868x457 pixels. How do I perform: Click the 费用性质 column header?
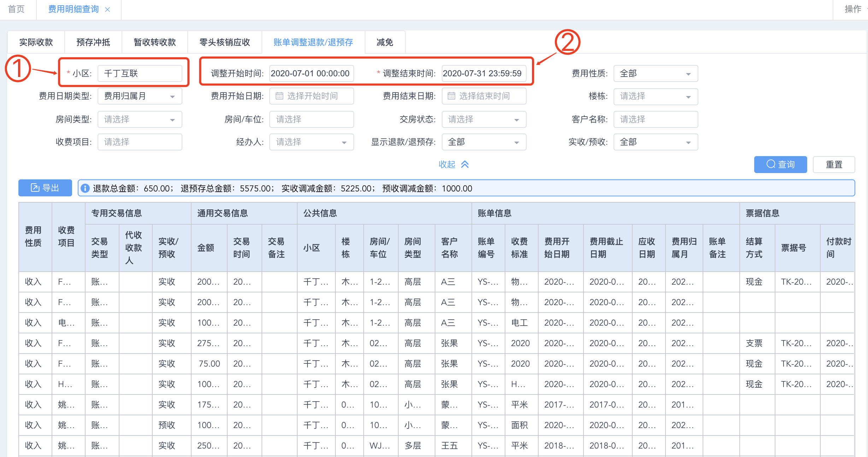(35, 237)
